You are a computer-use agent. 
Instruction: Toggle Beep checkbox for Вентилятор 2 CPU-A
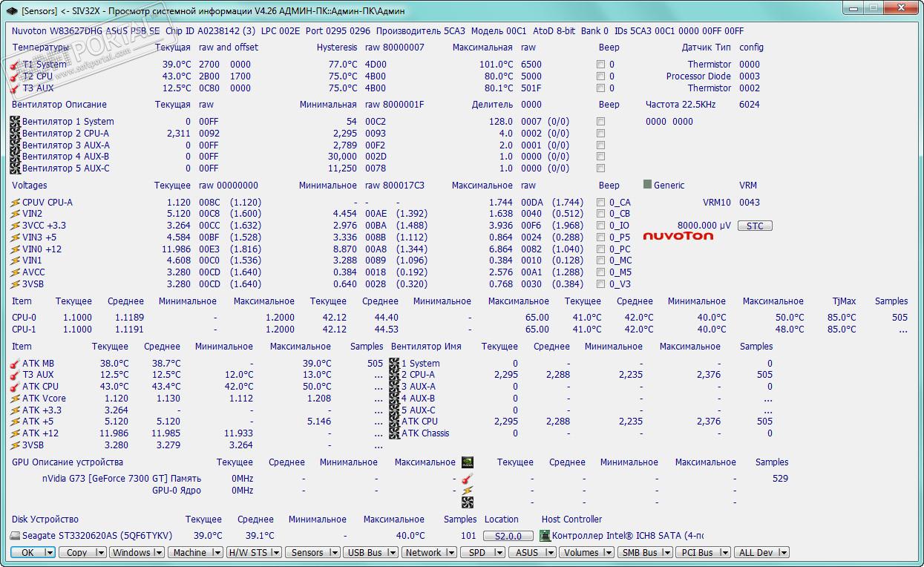point(600,134)
